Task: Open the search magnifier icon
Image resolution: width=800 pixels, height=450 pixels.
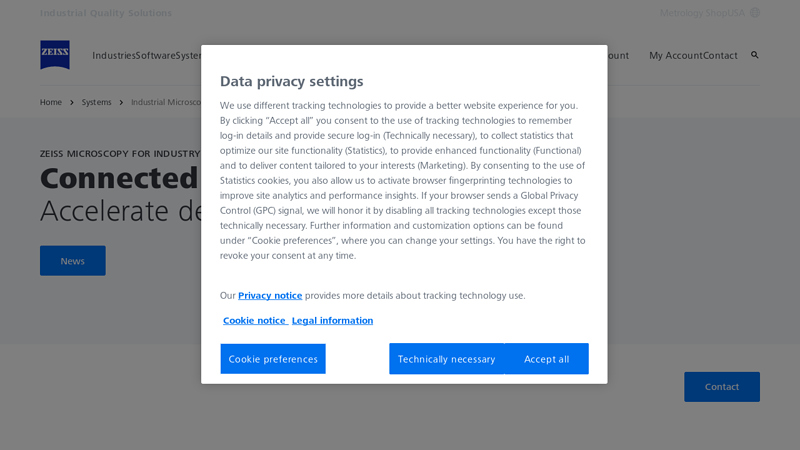Action: click(x=755, y=55)
